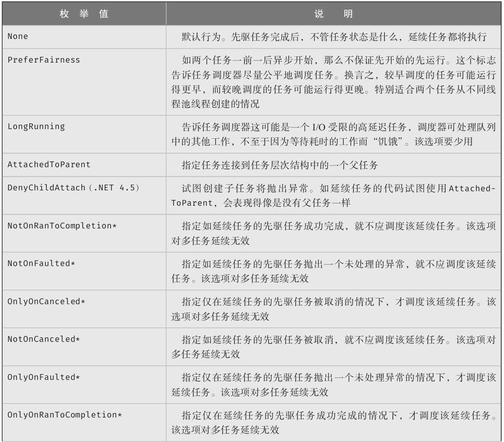Click description beginning 试图创建子任务将抛出异常
Viewport: 504px width, 442px height.
click(333, 196)
